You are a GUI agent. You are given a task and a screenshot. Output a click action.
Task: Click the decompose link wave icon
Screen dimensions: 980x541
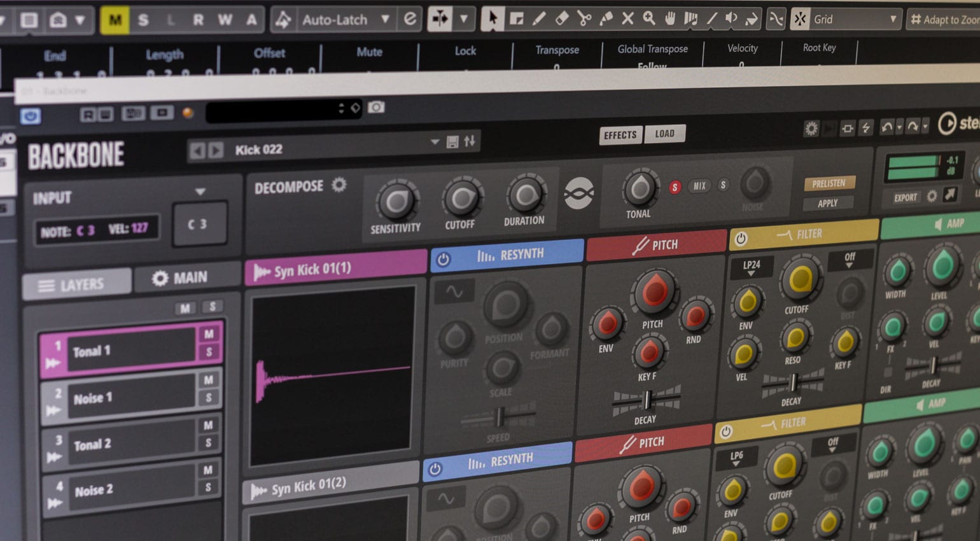578,193
